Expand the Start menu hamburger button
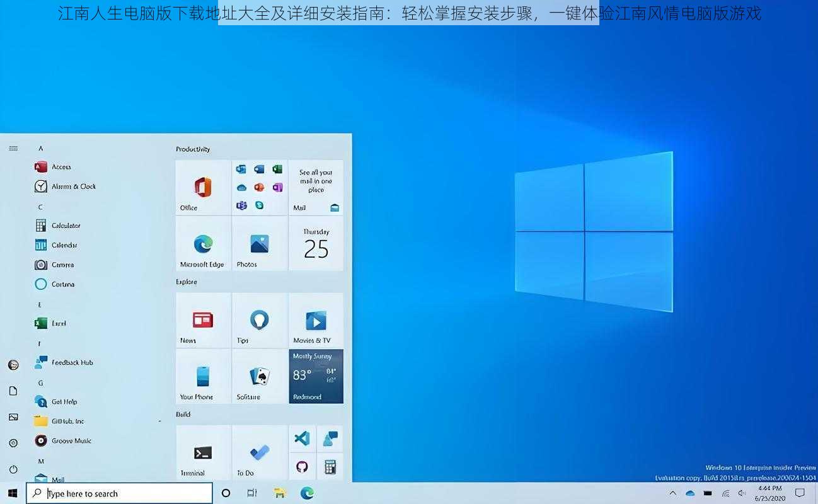 tap(13, 149)
